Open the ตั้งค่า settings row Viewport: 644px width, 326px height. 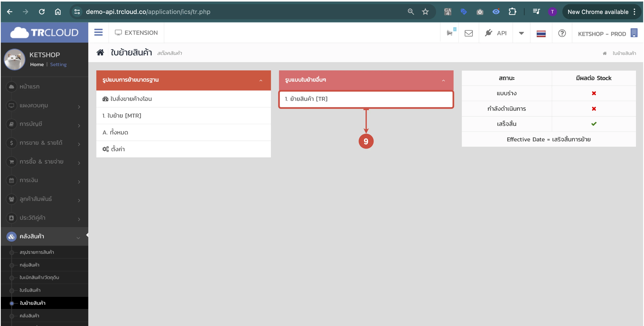[x=118, y=149]
